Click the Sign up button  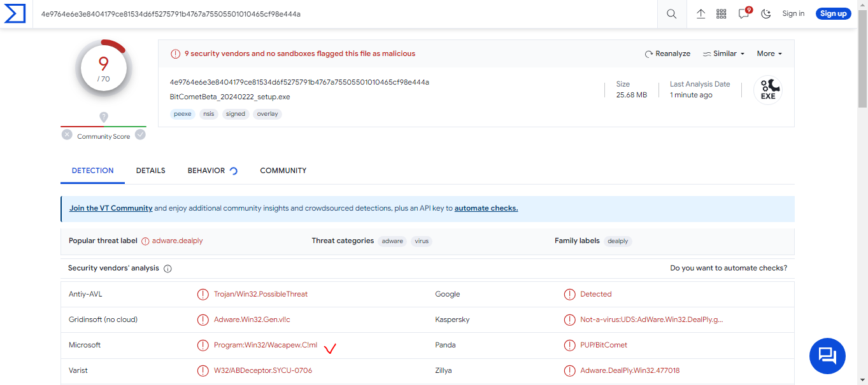point(833,14)
